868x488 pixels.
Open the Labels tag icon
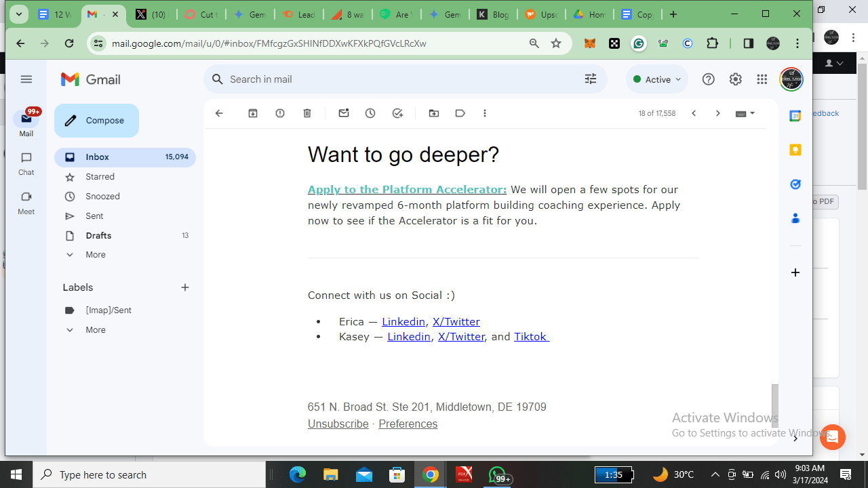coord(460,113)
